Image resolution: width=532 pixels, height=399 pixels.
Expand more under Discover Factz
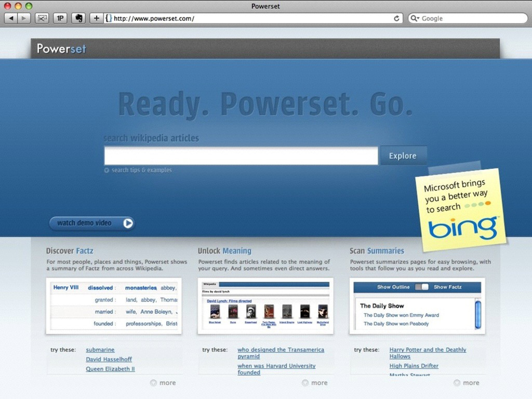coord(163,383)
